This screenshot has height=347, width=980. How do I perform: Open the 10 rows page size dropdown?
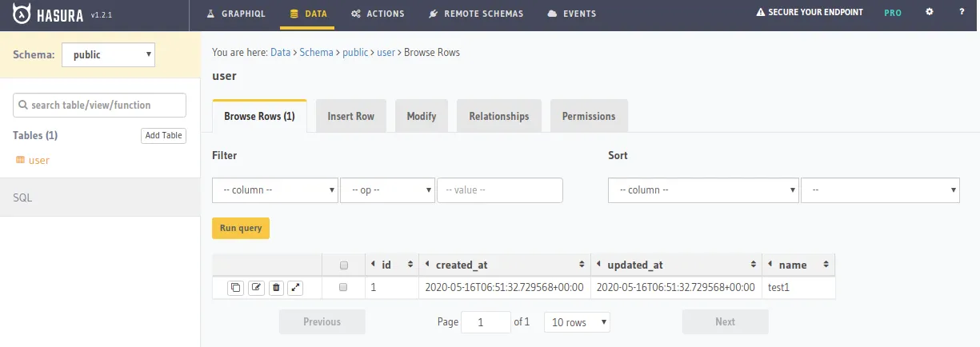pos(577,322)
